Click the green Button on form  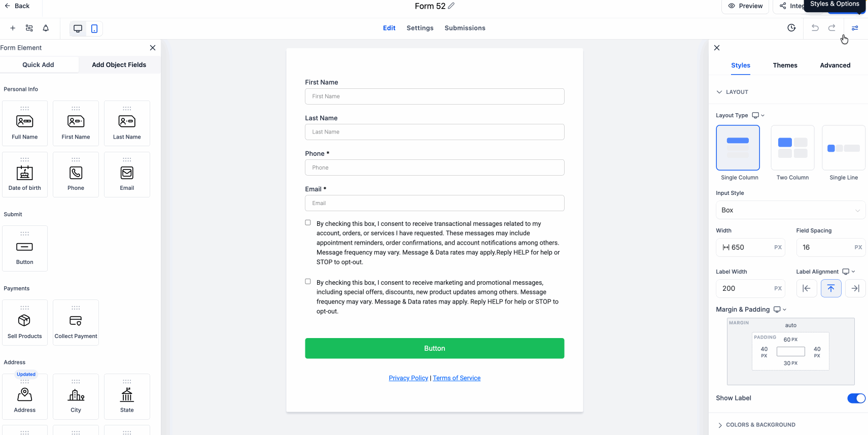click(434, 348)
